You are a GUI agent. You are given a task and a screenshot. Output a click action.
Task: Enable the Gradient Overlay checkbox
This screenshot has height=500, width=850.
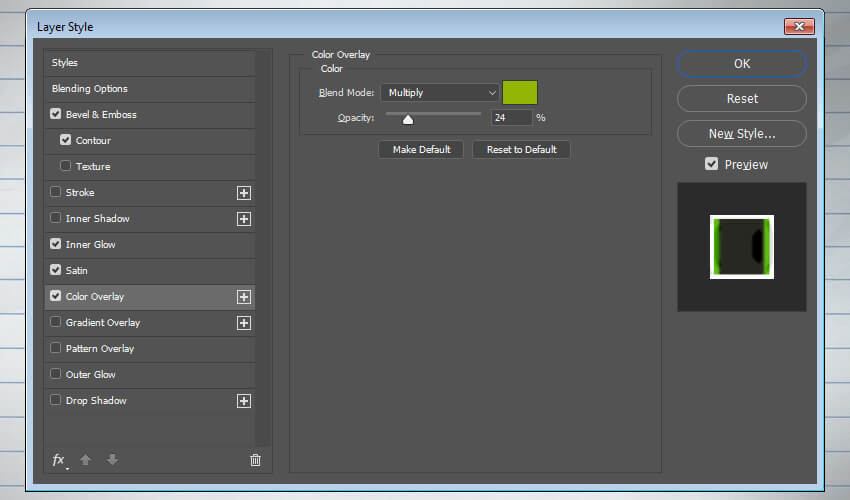point(55,322)
